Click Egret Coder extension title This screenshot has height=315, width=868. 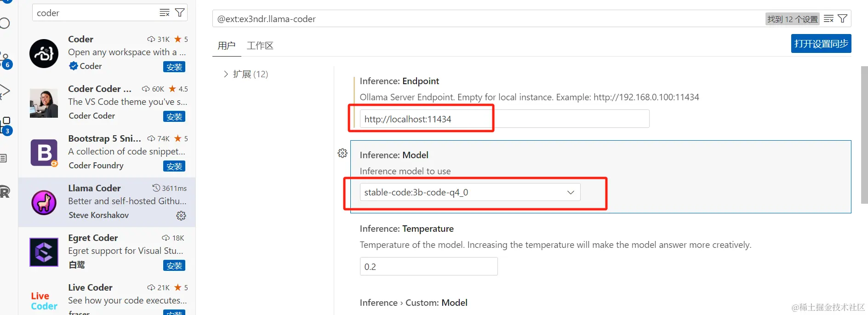(x=93, y=238)
